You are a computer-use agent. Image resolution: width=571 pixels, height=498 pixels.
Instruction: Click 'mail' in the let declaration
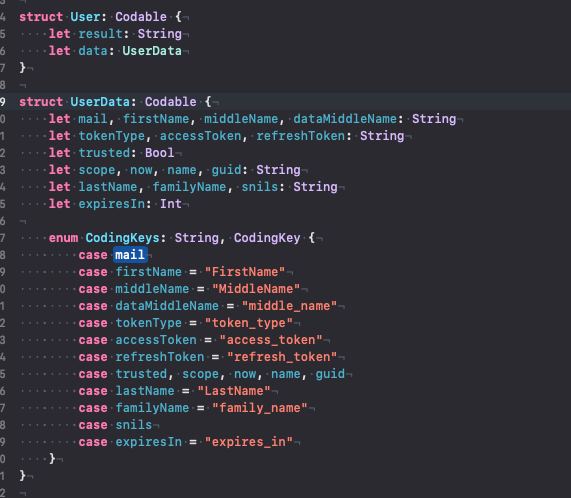coord(93,119)
